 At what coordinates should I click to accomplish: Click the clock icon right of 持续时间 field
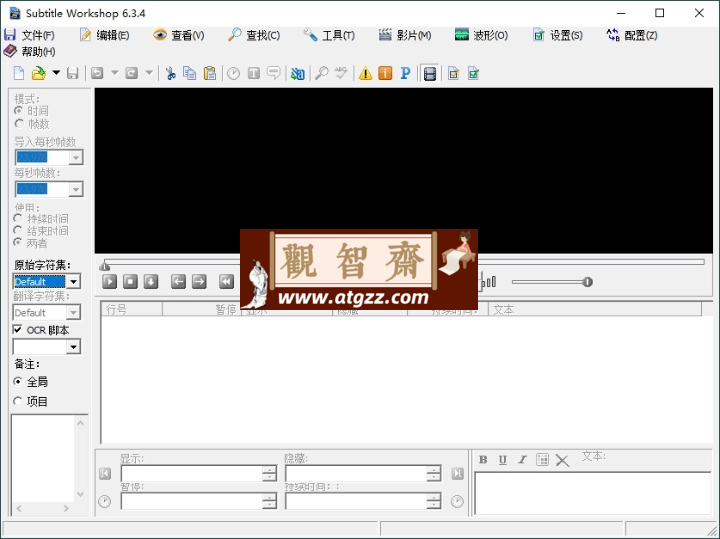click(457, 501)
